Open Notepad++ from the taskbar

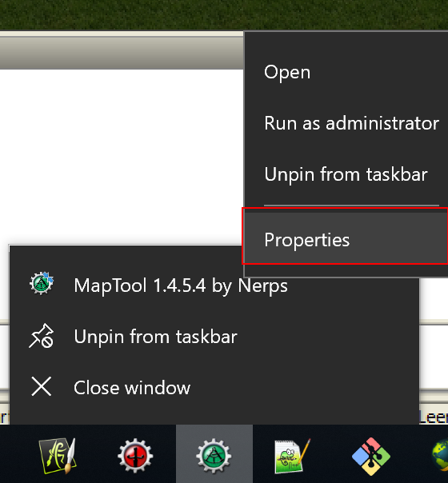(x=293, y=456)
